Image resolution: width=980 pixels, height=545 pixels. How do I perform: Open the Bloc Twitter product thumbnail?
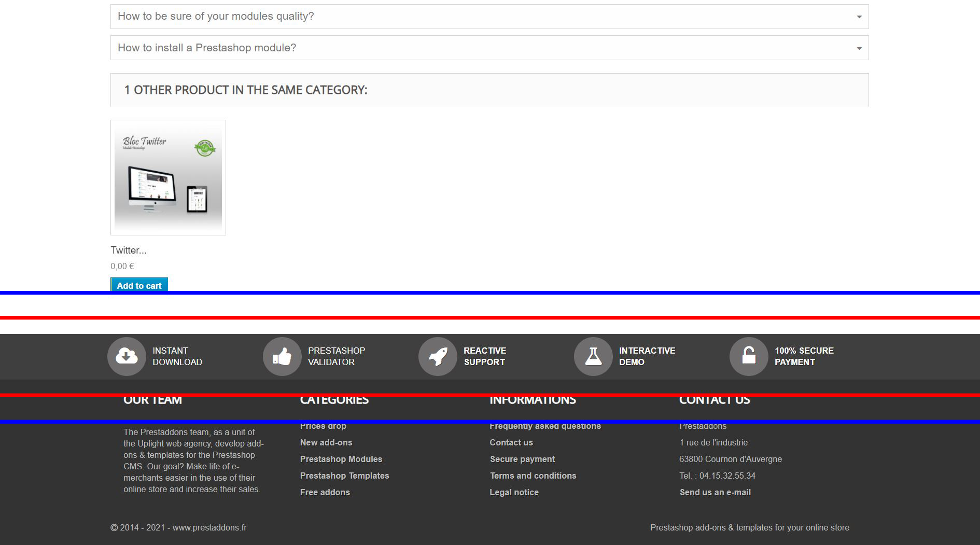[x=168, y=177]
